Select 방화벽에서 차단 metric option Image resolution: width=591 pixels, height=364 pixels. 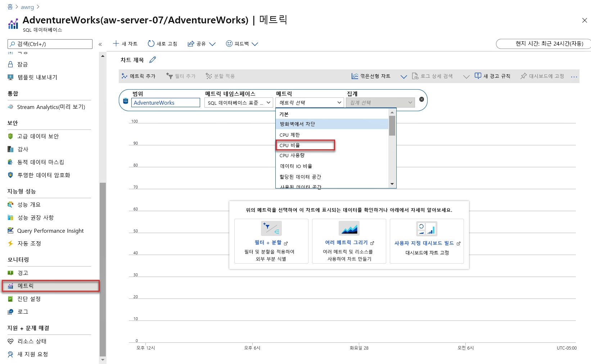click(332, 124)
